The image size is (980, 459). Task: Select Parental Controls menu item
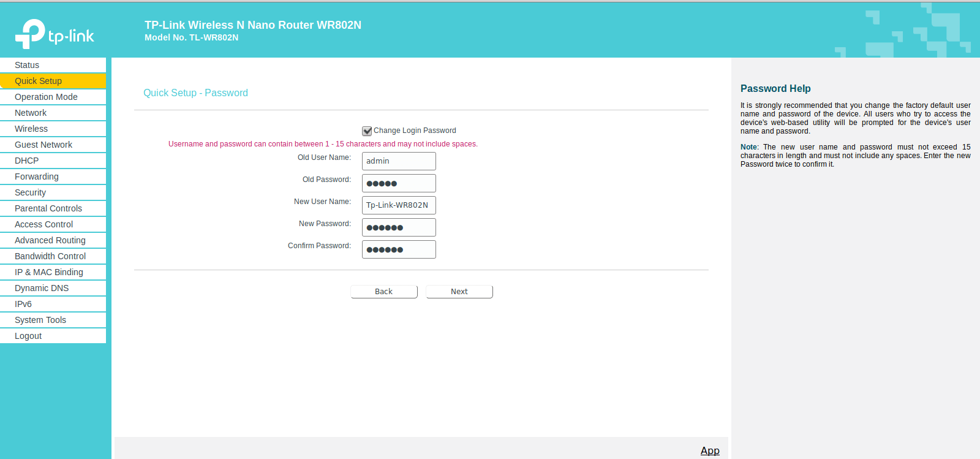click(x=53, y=208)
